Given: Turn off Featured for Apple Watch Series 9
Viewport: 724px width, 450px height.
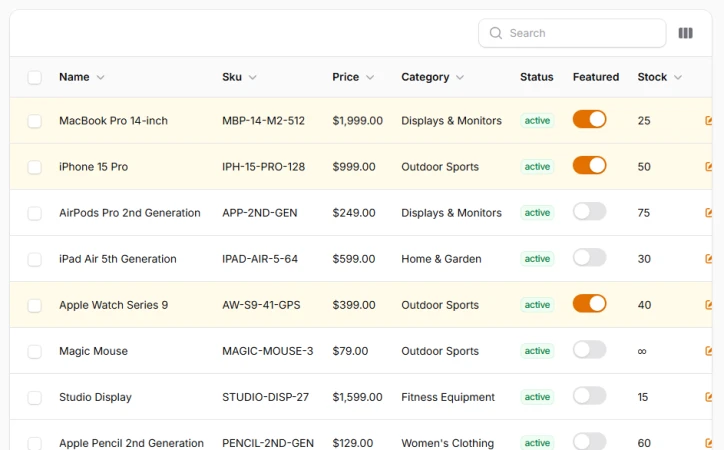Looking at the screenshot, I should (590, 304).
